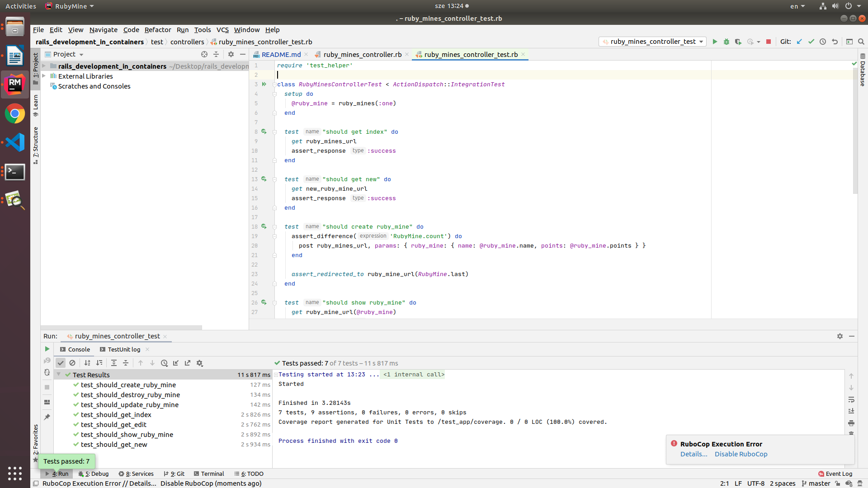868x488 pixels.
Task: Open Run Anything from the toolbar icon
Action: coord(849,42)
